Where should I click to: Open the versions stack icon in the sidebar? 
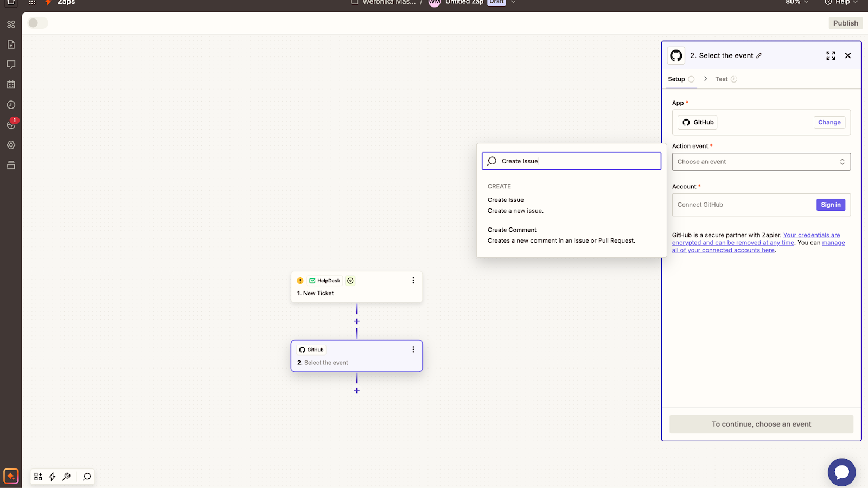pyautogui.click(x=11, y=165)
